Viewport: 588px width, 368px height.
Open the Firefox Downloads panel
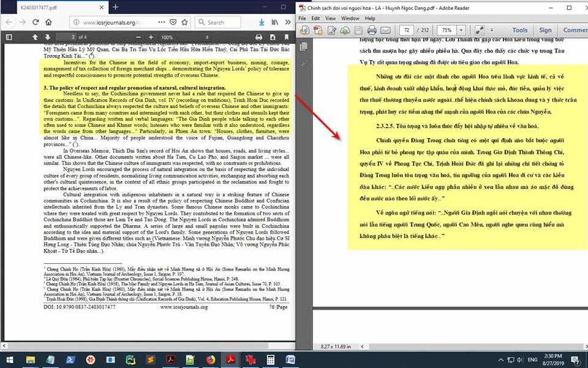point(262,22)
